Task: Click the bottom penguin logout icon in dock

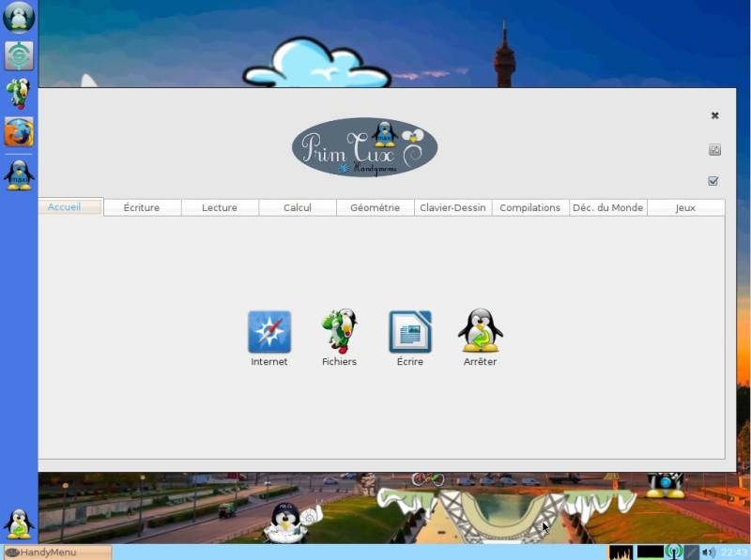Action: (19, 524)
